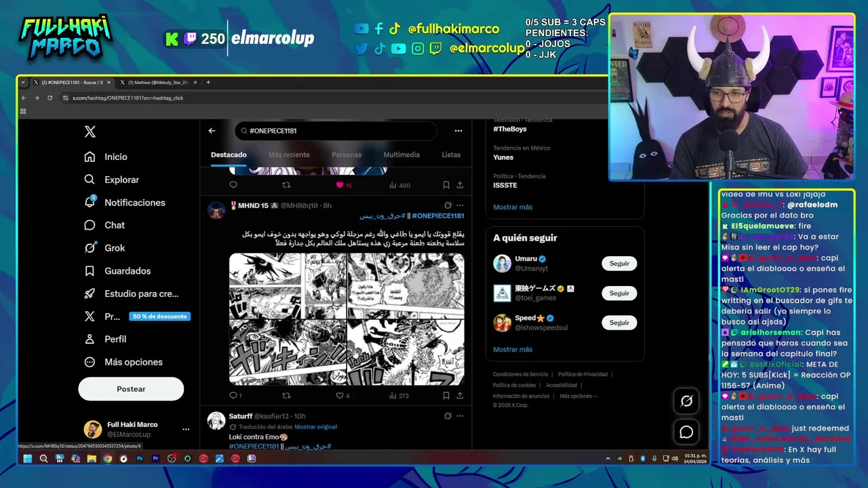Image resolution: width=868 pixels, height=488 pixels.
Task: Open search options three-dot menu
Action: 458,131
